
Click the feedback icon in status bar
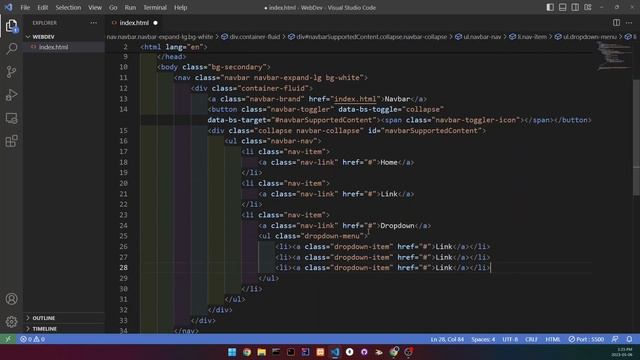click(x=615, y=339)
